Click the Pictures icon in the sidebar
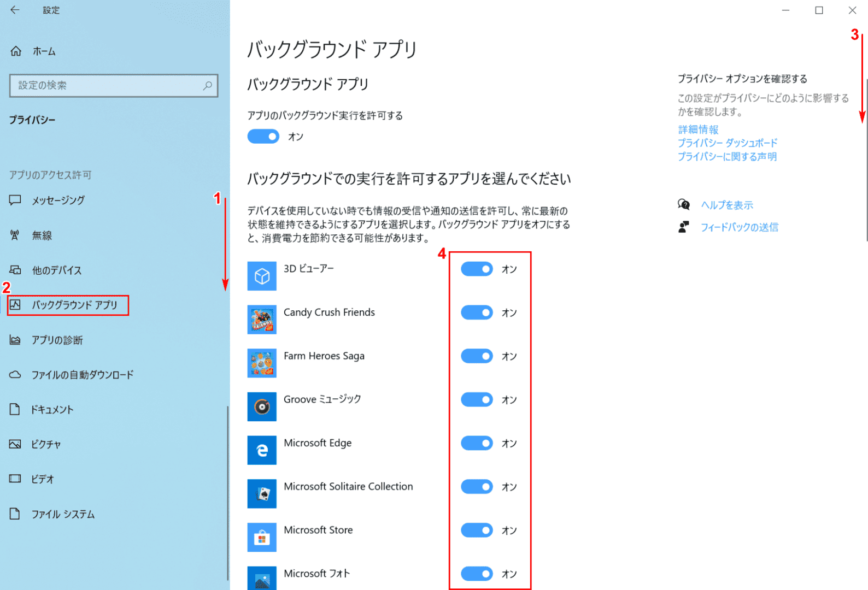 (x=15, y=444)
